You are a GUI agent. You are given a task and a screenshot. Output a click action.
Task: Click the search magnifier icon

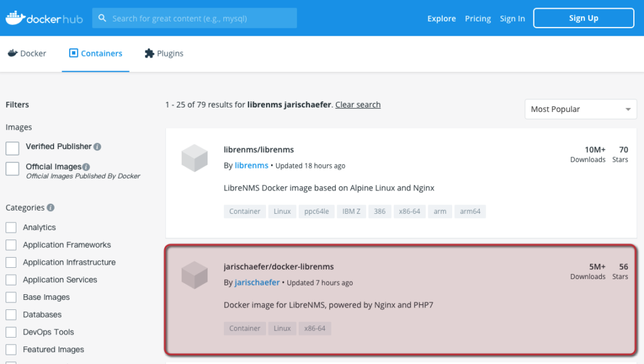(103, 18)
